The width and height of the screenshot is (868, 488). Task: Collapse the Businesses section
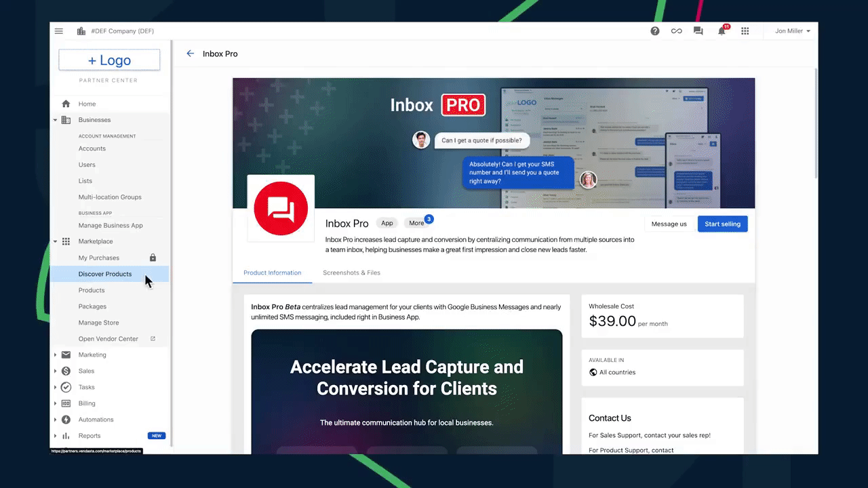[56, 120]
